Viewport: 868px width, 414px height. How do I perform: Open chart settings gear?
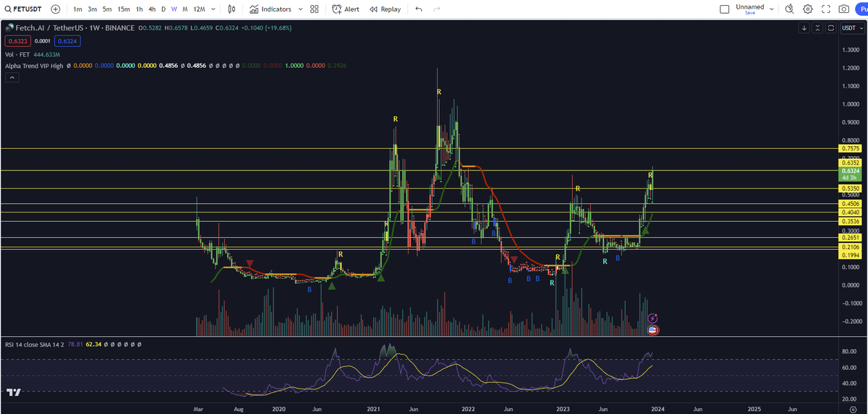(x=808, y=9)
